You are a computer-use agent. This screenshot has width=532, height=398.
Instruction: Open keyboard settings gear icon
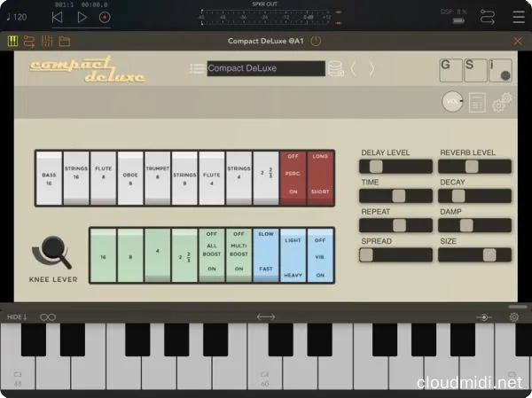(514, 317)
